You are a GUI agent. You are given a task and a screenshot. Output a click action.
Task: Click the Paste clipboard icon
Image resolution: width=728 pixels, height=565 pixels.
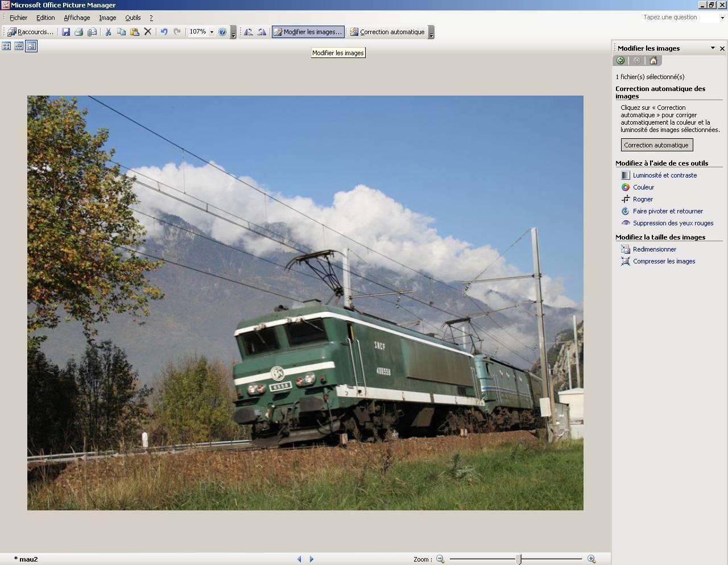tap(135, 32)
